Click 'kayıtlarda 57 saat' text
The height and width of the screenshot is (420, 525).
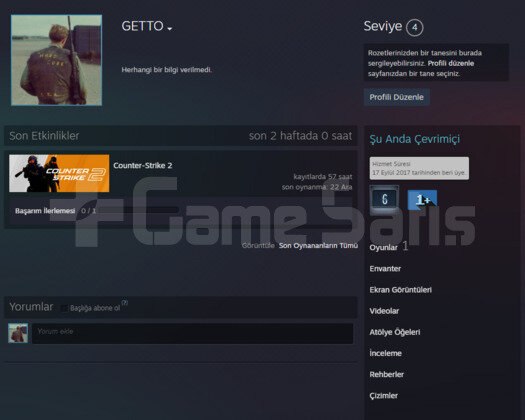coord(323,177)
